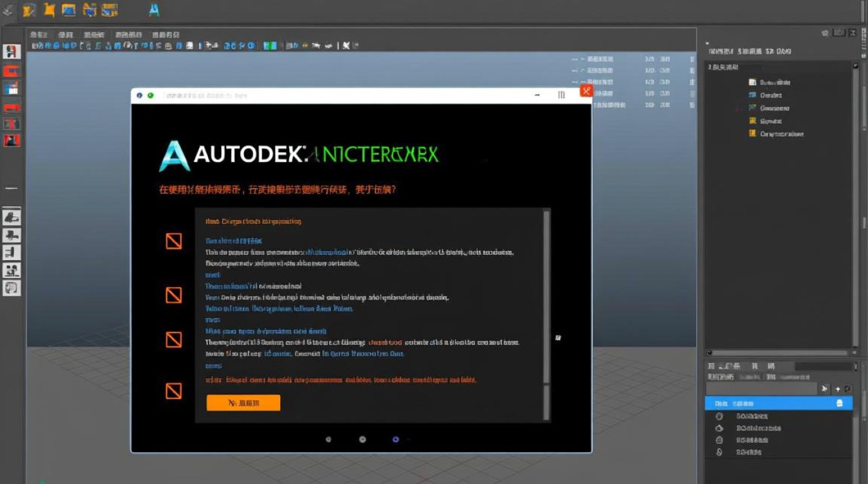Select the blue-and-red icon in the left toolbox
Screen dimensions: 868x484
click(x=12, y=88)
